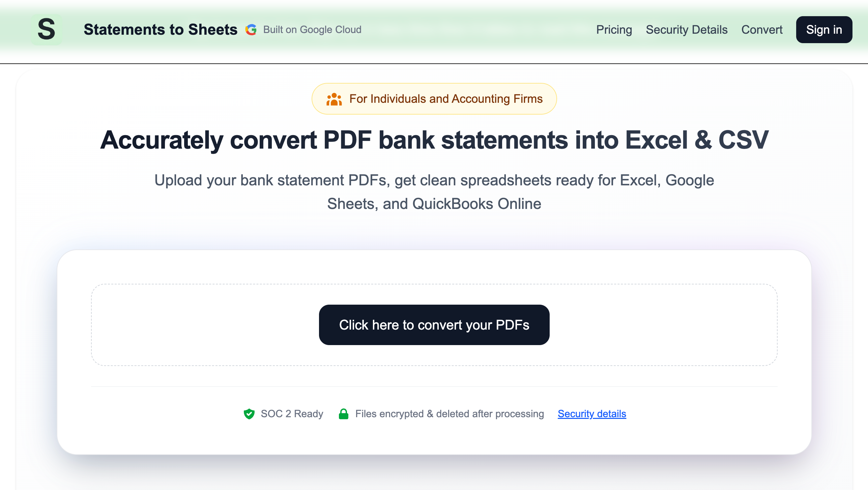Image resolution: width=868 pixels, height=490 pixels.
Task: Click the Accurately convert PDF bank statements heading
Action: pyautogui.click(x=434, y=140)
